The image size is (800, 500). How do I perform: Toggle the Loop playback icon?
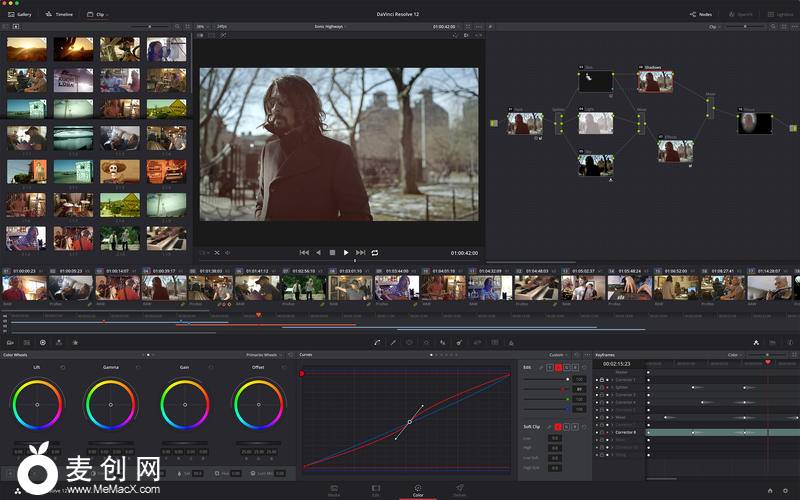(375, 252)
